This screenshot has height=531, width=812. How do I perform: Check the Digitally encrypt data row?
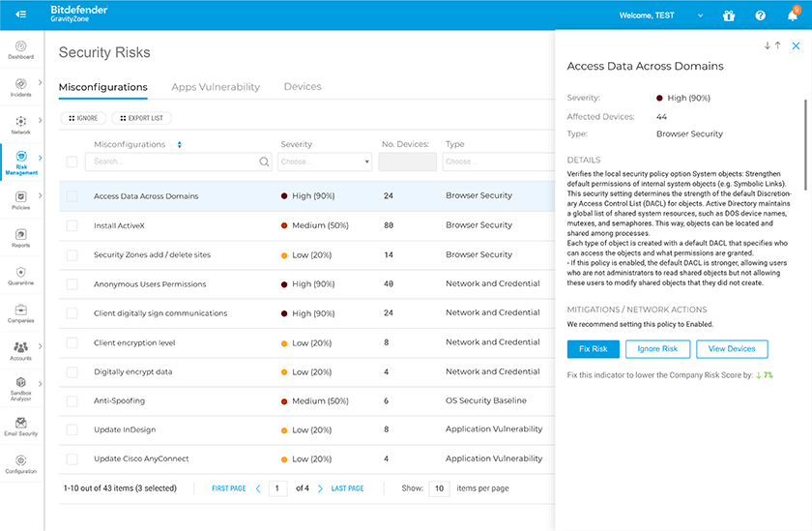pyautogui.click(x=72, y=372)
